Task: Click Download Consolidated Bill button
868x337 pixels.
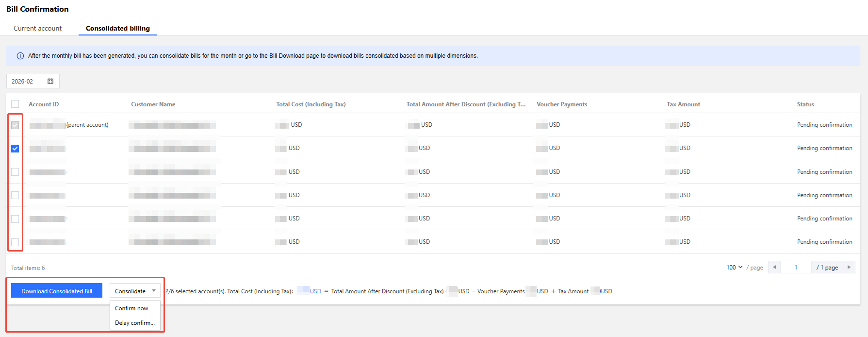Action: [x=57, y=291]
